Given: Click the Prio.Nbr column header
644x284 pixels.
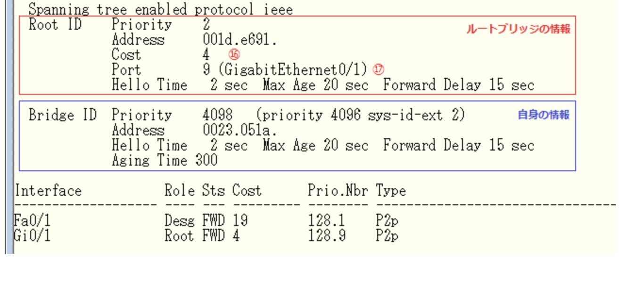Looking at the screenshot, I should click(x=338, y=191).
